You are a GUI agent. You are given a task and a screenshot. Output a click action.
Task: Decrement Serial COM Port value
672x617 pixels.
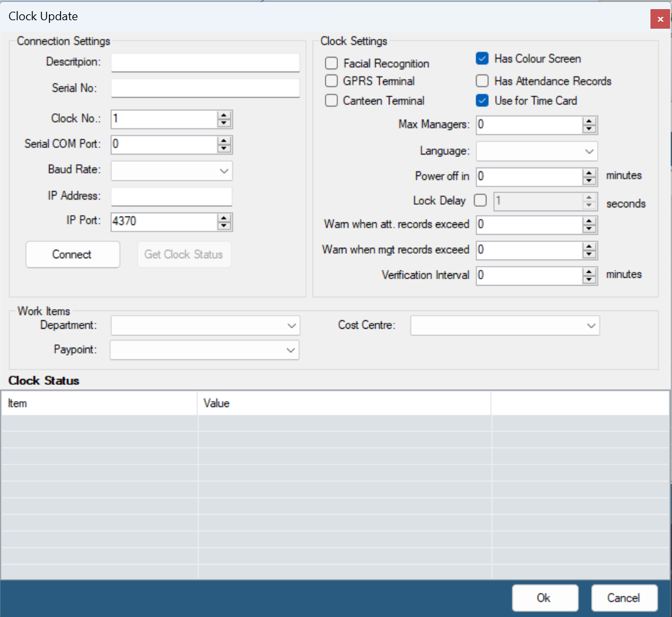click(224, 149)
